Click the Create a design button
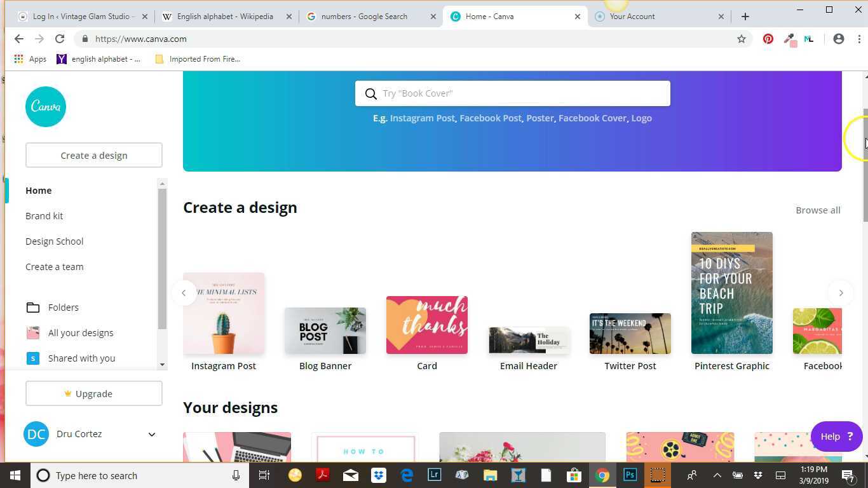The image size is (868, 488). click(94, 155)
